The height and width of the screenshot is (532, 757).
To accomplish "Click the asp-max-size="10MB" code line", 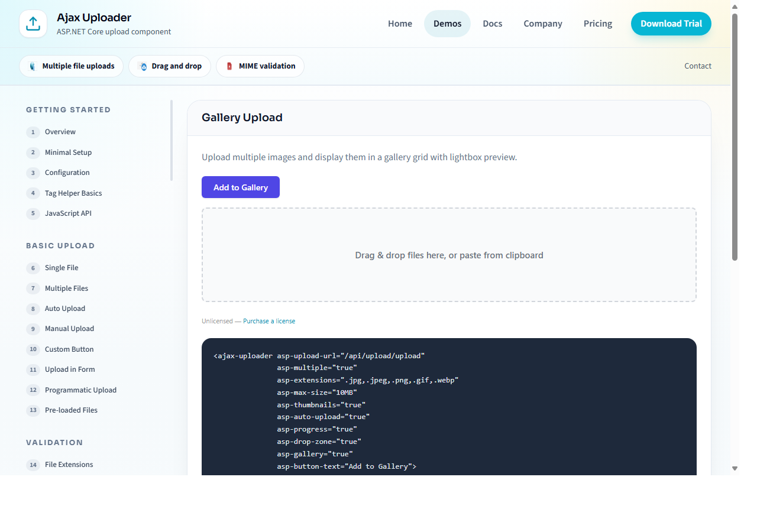I will tap(317, 392).
